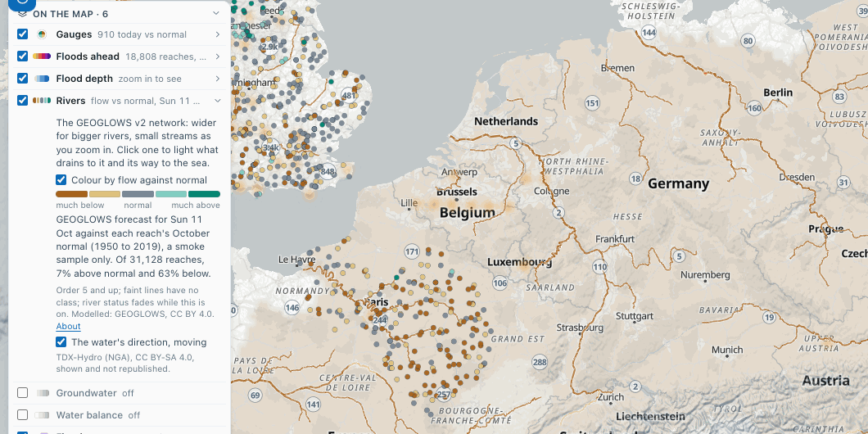Click the Netherlands map label

coord(506,121)
